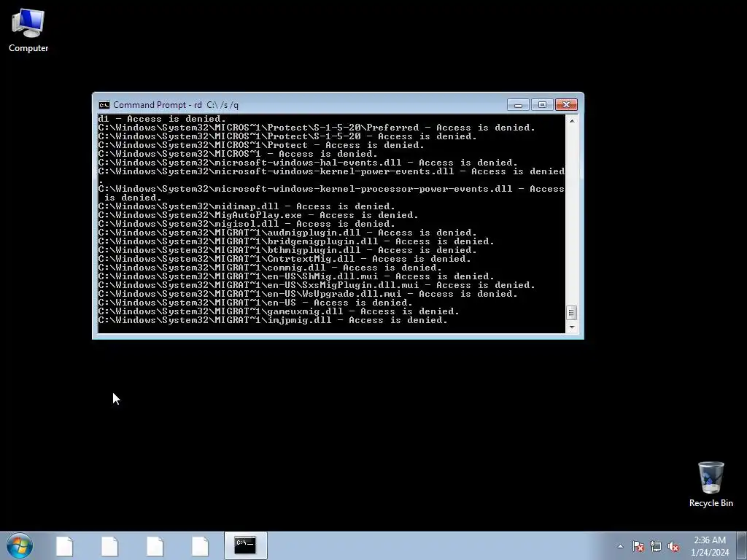Minimize the Command Prompt window

coord(519,105)
